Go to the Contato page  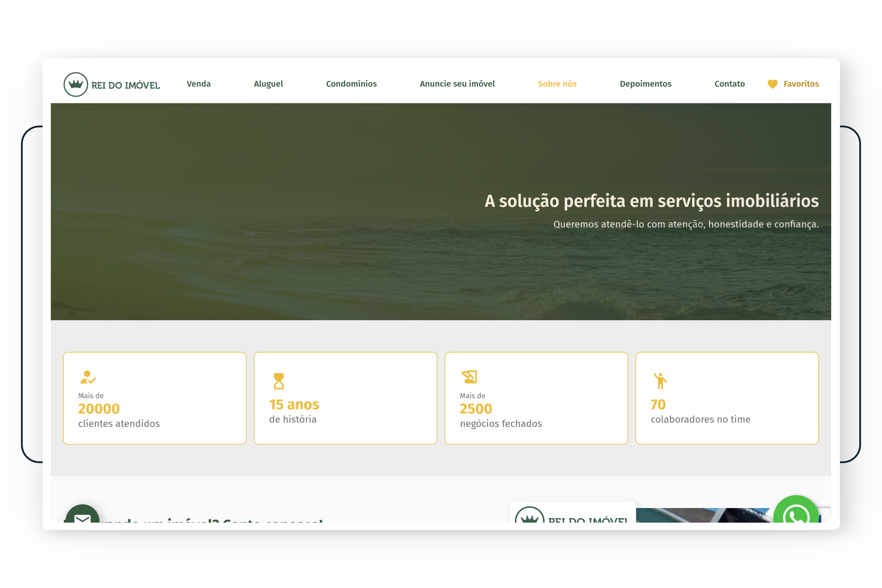pyautogui.click(x=729, y=84)
